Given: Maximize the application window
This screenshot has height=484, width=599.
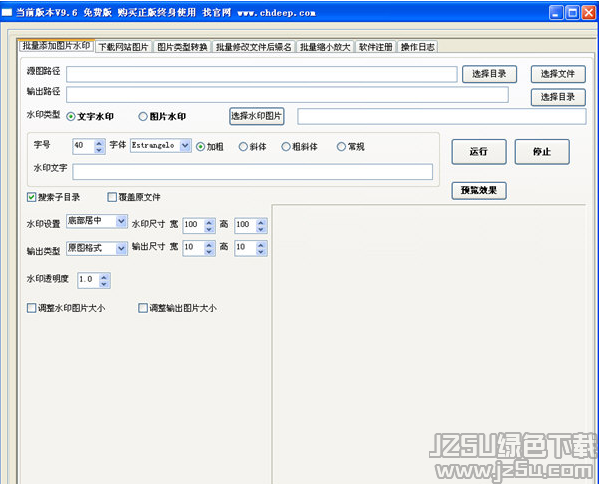Looking at the screenshot, I should [x=572, y=13].
